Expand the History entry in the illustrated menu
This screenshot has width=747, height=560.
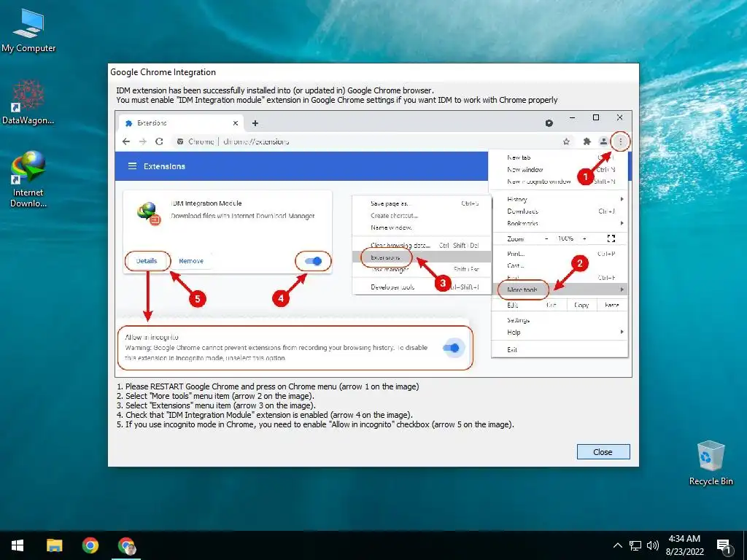tap(560, 200)
